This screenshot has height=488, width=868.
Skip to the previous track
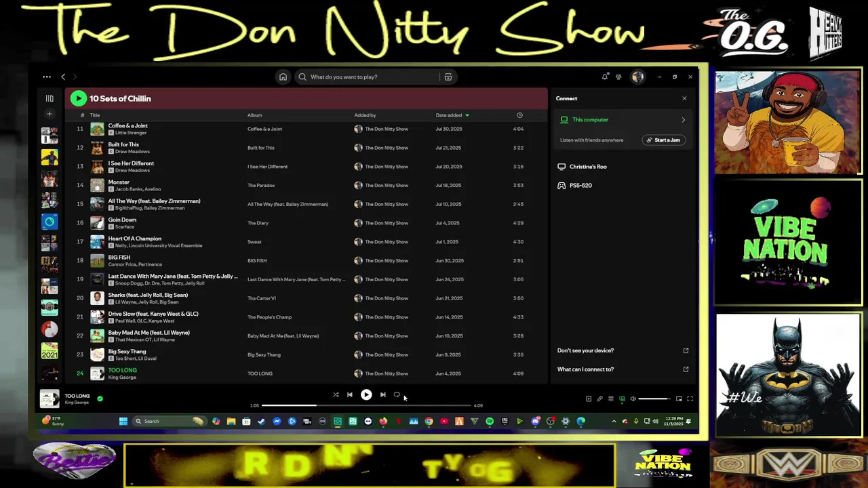click(x=350, y=394)
